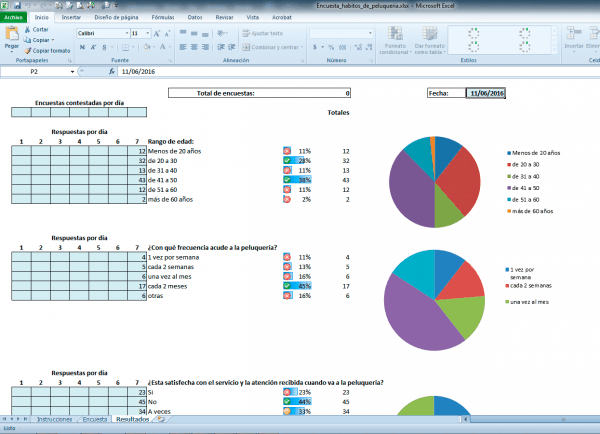
Task: Open the Copiar dropdown arrow
Action: coord(53,40)
